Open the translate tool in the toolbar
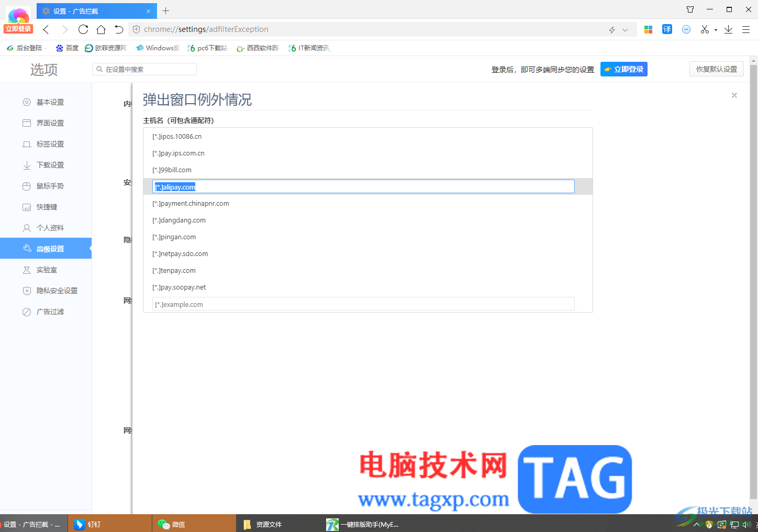Viewport: 758px width, 532px height. pos(667,29)
